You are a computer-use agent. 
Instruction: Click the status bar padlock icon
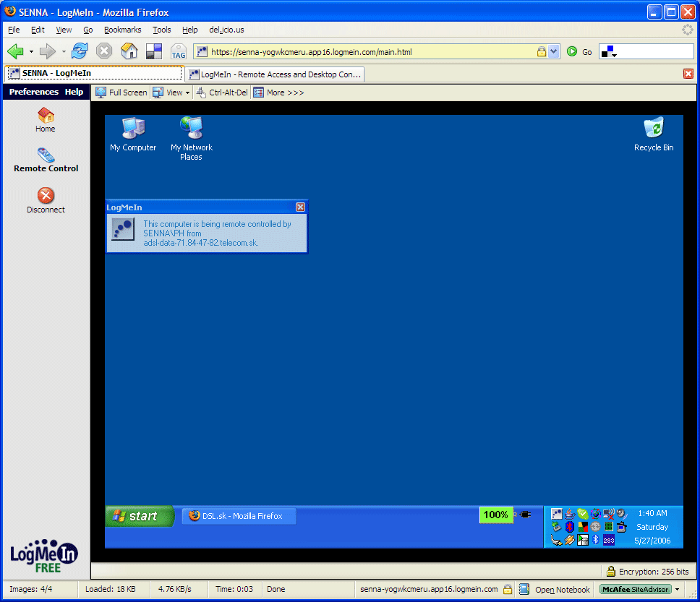click(508, 589)
